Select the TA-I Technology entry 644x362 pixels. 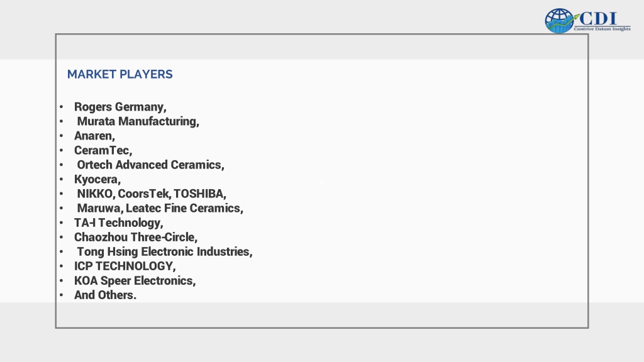pos(119,223)
